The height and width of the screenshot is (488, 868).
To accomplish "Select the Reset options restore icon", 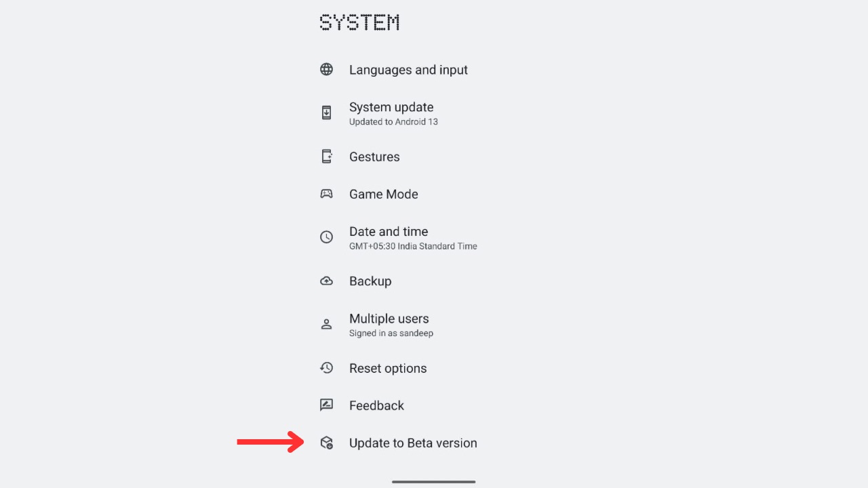I will (326, 367).
